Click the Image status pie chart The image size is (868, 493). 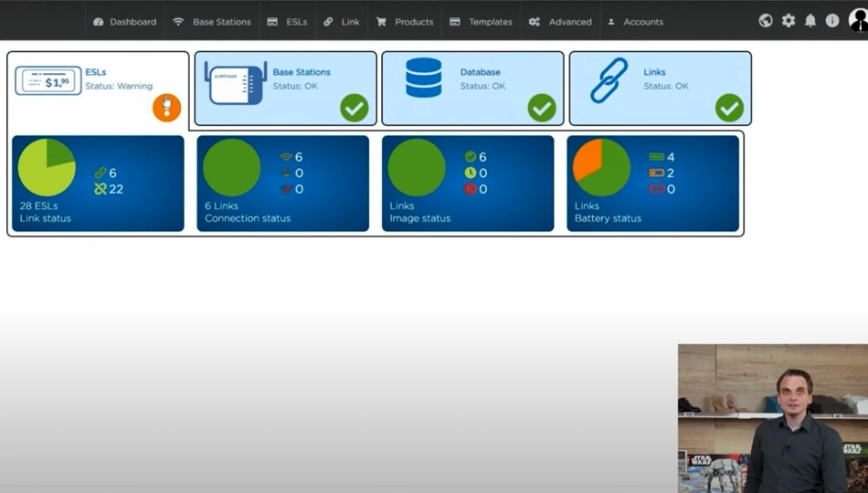[417, 167]
